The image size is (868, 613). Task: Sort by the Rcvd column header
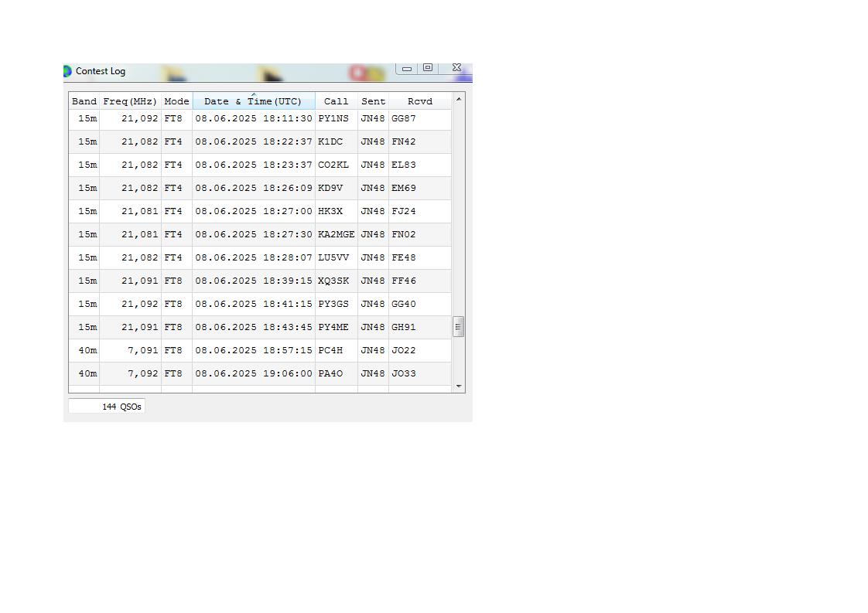coord(420,101)
